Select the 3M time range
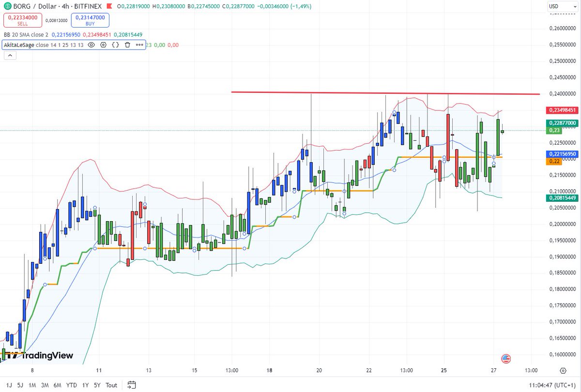This screenshot has height=392, width=581. click(45, 385)
